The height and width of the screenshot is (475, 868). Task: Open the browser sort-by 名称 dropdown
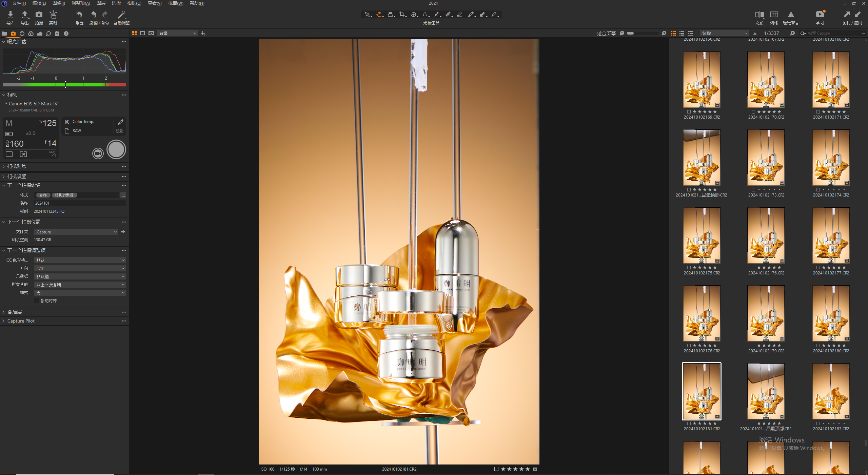[x=725, y=33]
